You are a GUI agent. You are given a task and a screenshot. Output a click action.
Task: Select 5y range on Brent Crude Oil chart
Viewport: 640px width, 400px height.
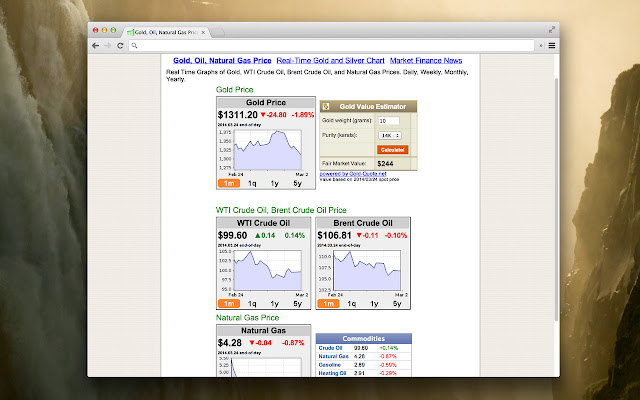tap(397, 304)
